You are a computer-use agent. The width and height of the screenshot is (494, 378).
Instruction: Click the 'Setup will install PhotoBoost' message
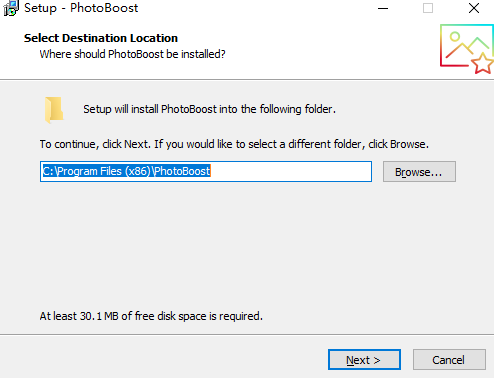209,109
